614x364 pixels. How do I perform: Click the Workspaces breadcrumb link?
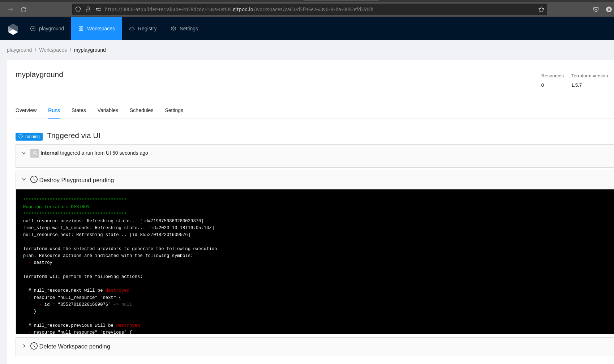(x=53, y=50)
